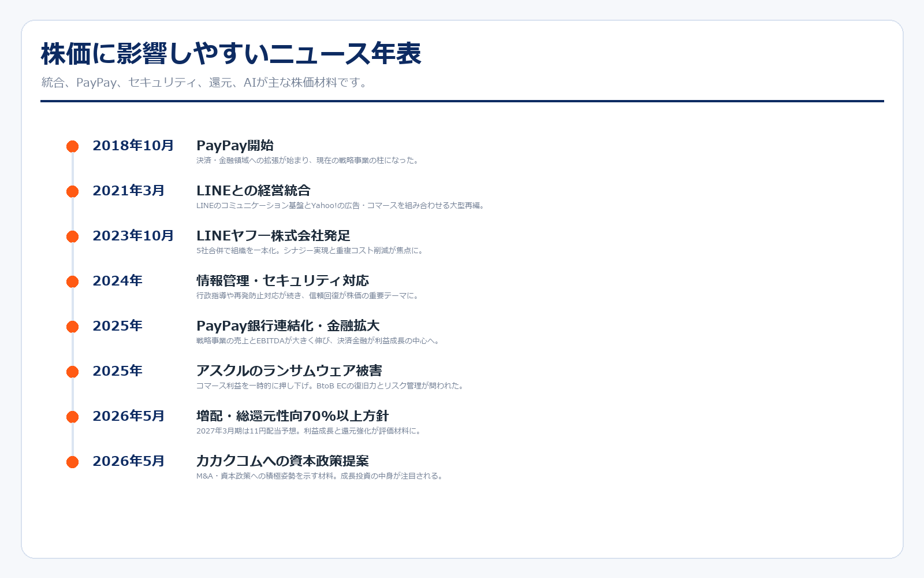
Task: Select the date 2024年
Action: point(117,281)
